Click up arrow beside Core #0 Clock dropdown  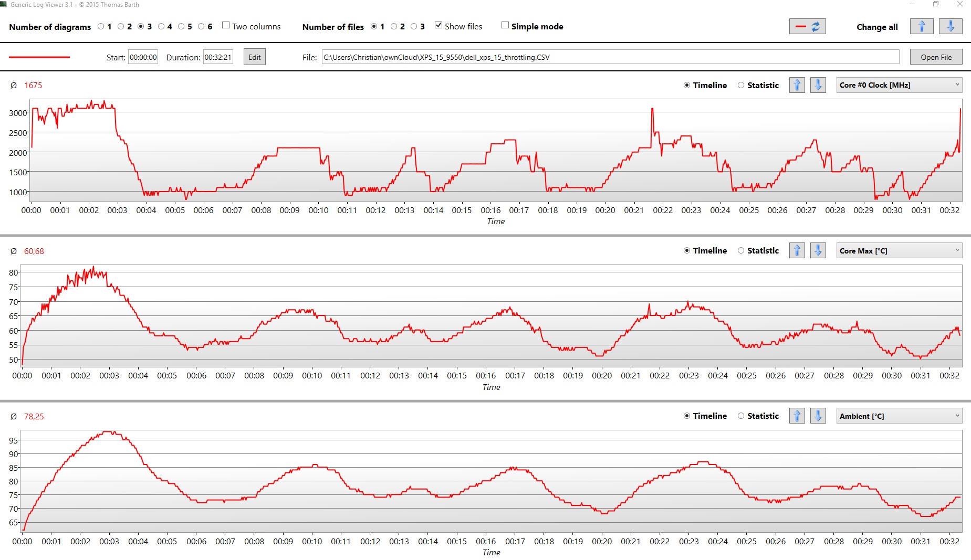[x=797, y=85]
